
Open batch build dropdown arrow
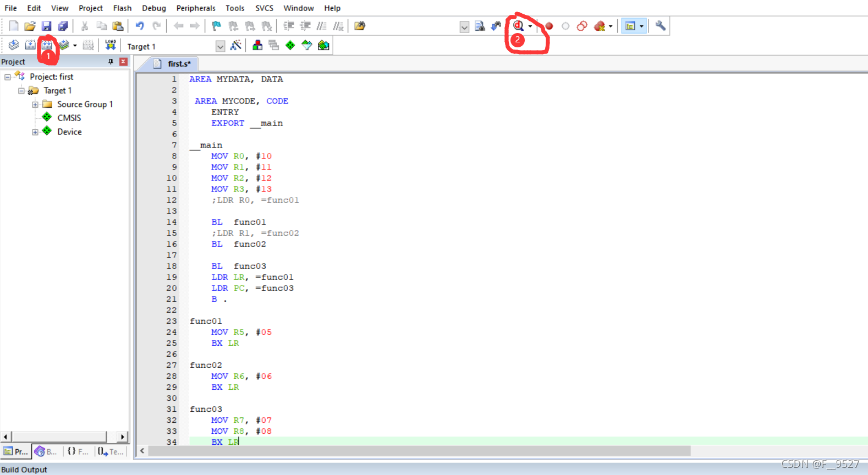75,45
